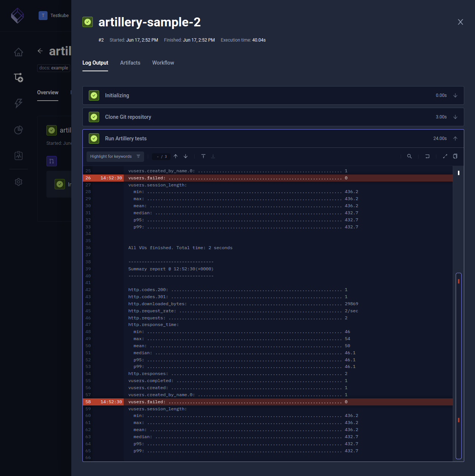
Task: Copy the log output using the copy icon
Action: click(455, 156)
